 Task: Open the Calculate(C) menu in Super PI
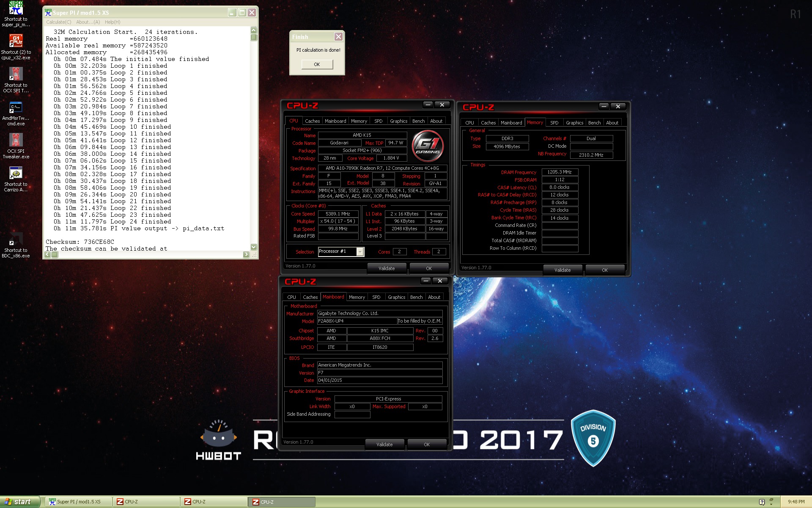pyautogui.click(x=58, y=22)
